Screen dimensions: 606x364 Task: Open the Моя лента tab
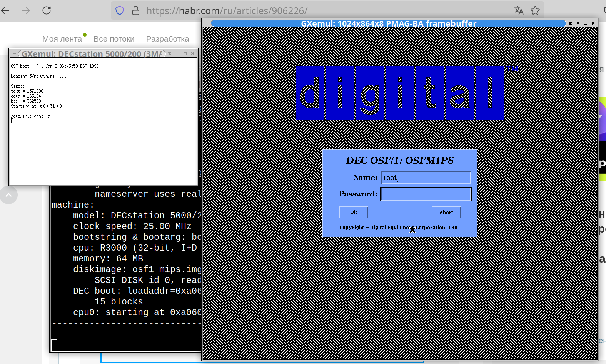pos(62,39)
